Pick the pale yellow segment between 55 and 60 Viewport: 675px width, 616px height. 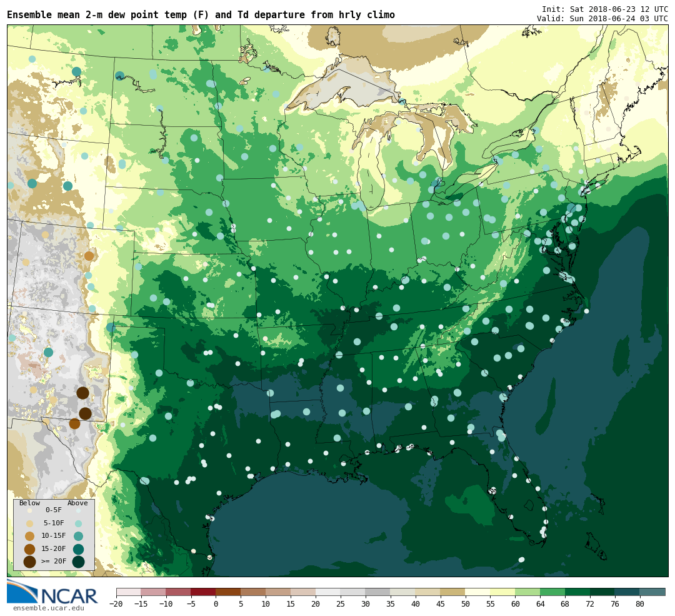point(502,592)
